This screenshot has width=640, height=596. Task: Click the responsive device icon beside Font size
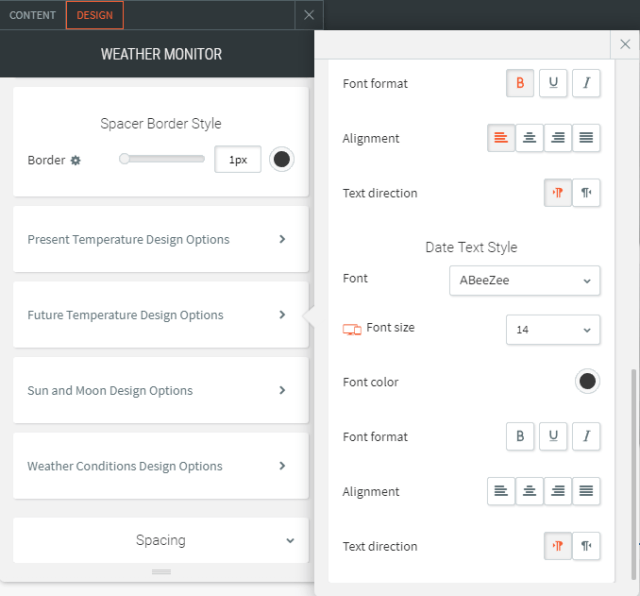coord(352,329)
